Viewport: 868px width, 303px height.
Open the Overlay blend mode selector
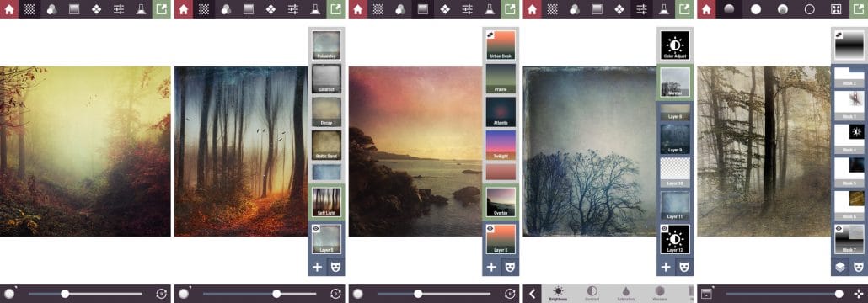pos(501,202)
